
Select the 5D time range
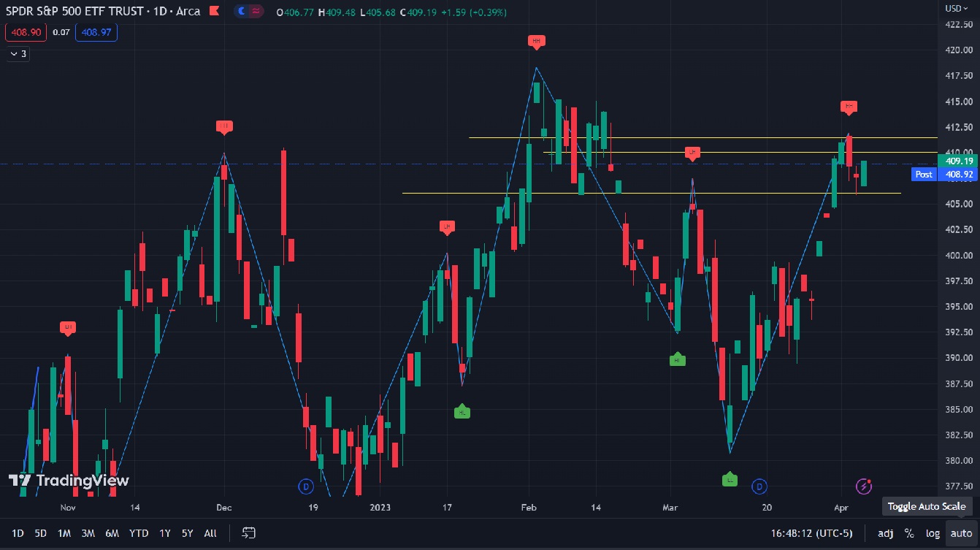pos(41,533)
